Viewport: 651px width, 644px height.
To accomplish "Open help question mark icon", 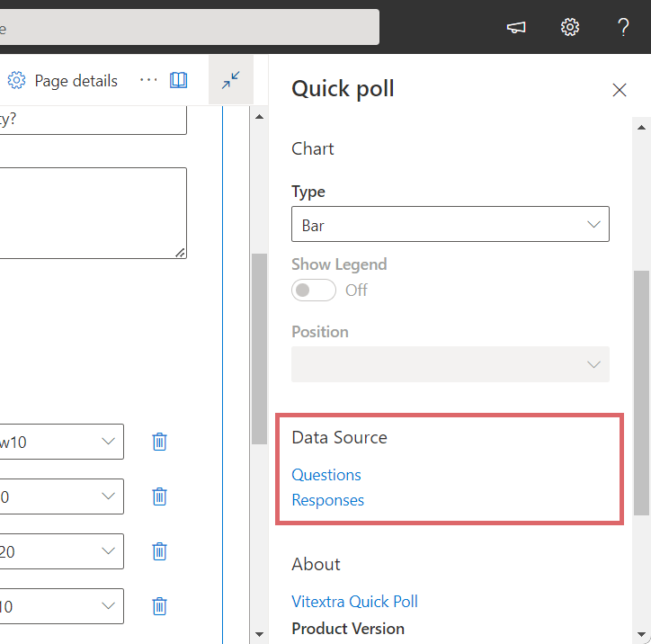I will click(623, 27).
